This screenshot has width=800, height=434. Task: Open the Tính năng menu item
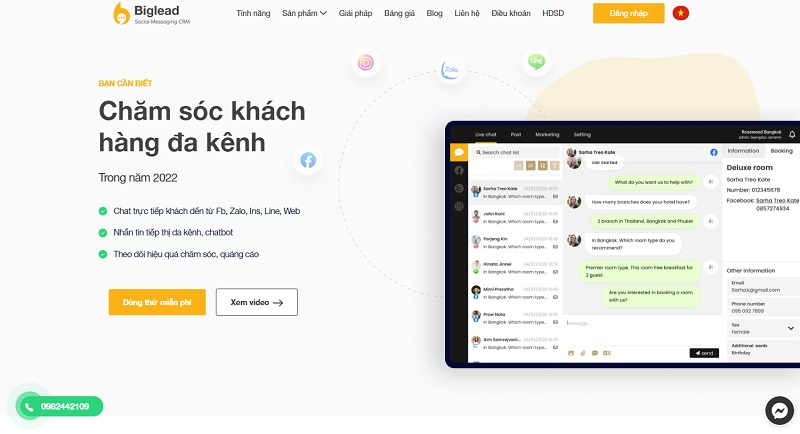tap(253, 13)
